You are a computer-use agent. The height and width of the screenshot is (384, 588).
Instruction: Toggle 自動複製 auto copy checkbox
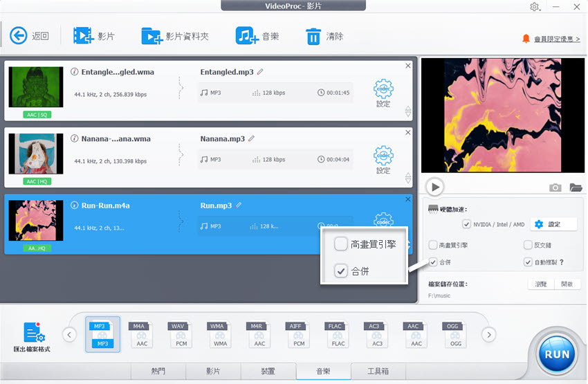click(x=528, y=262)
